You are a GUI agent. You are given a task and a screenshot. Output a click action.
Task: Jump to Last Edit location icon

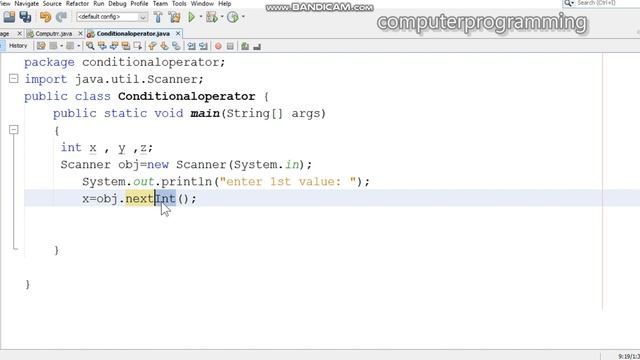point(41,46)
